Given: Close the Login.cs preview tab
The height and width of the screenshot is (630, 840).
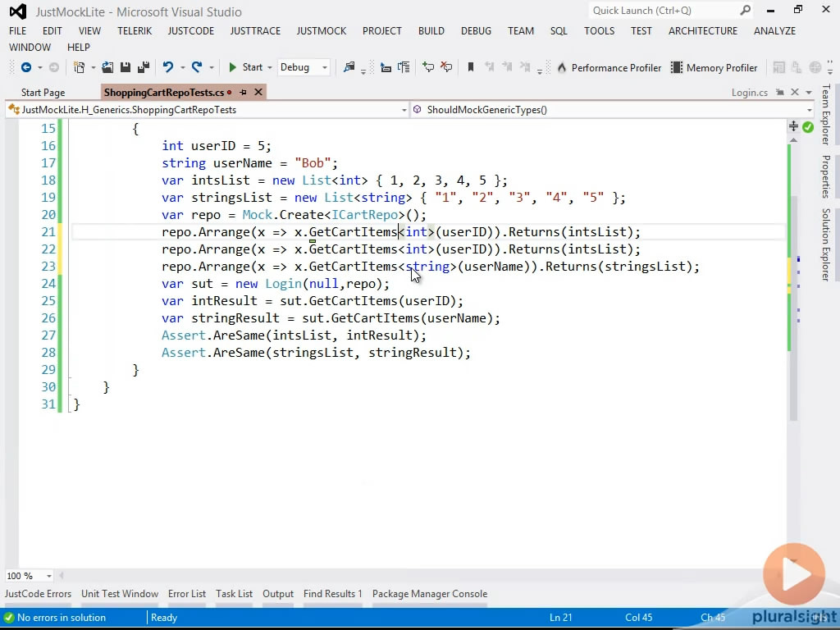Looking at the screenshot, I should [795, 92].
